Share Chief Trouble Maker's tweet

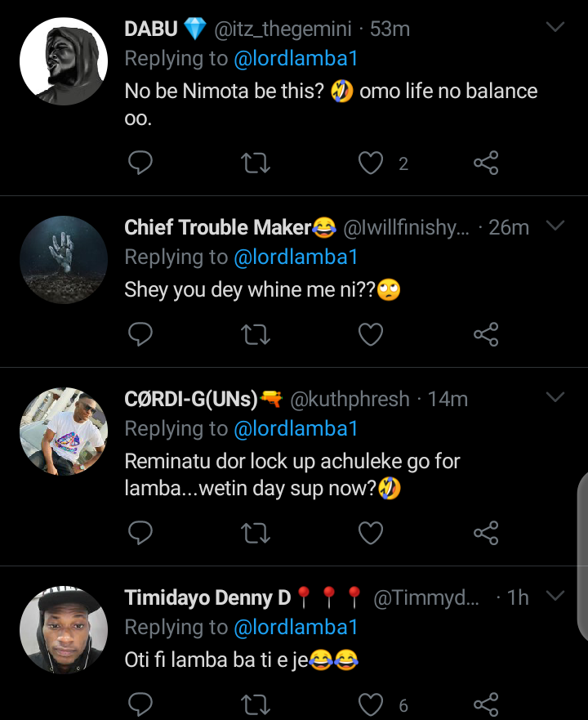point(486,334)
